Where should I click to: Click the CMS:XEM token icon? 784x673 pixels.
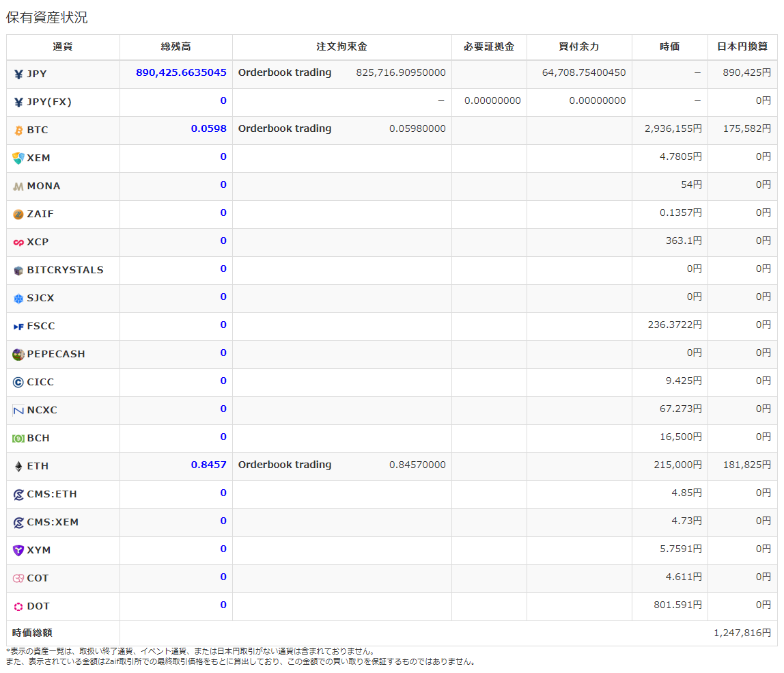coord(18,523)
